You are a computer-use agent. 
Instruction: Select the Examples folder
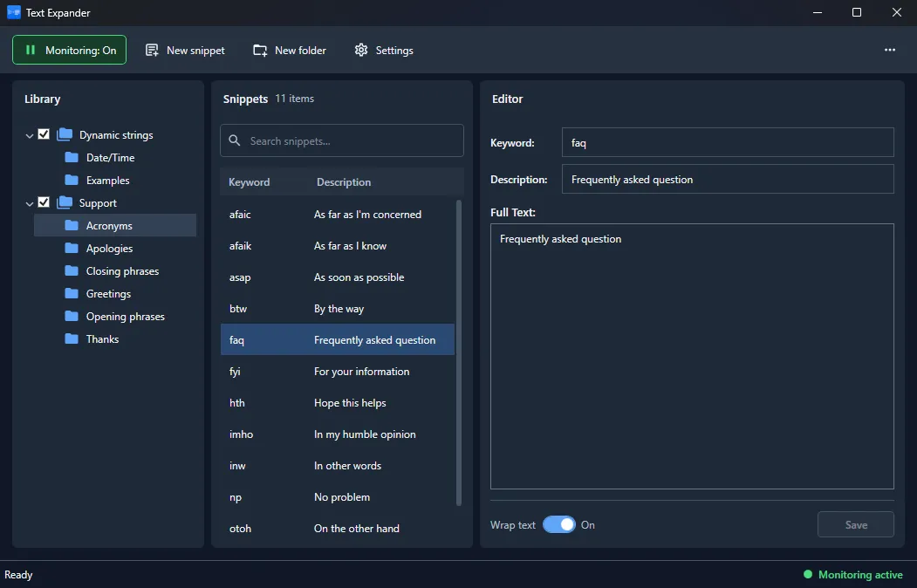[x=108, y=180]
